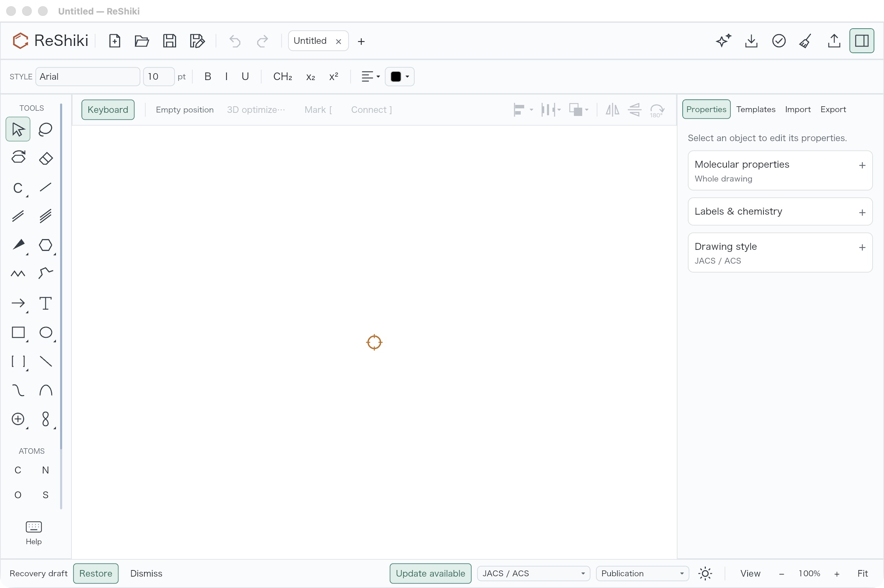The height and width of the screenshot is (588, 884).
Task: Open the JACS / ACS style dropdown
Action: click(x=534, y=574)
